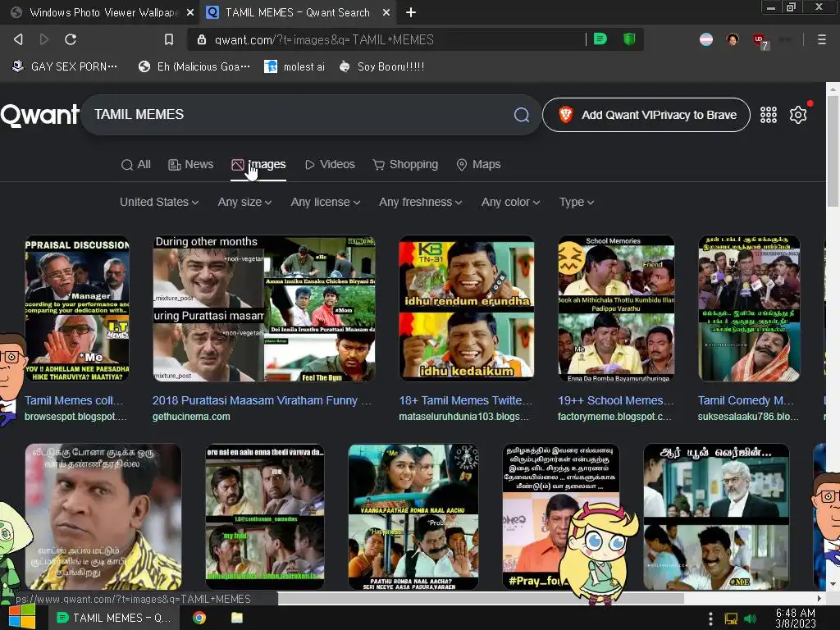Open the Brave Shields icon in the address bar

(x=629, y=39)
